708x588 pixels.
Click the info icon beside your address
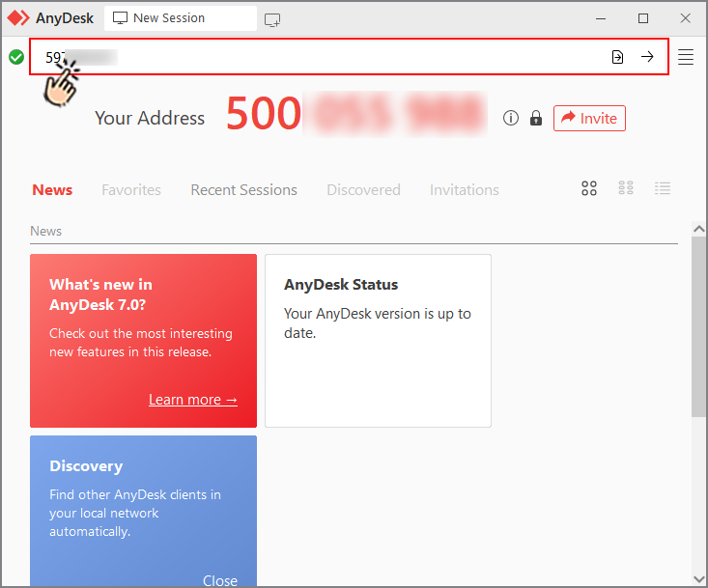[511, 118]
